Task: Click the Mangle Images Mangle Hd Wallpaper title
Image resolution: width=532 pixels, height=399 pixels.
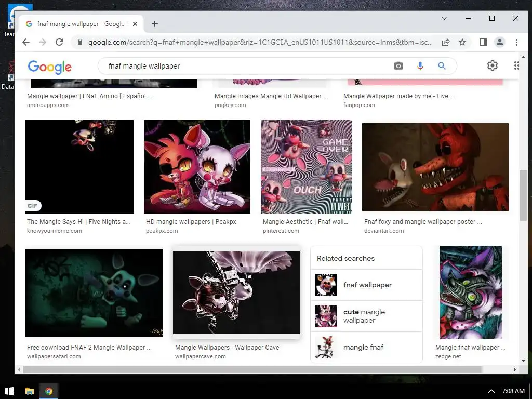Action: 271,96
